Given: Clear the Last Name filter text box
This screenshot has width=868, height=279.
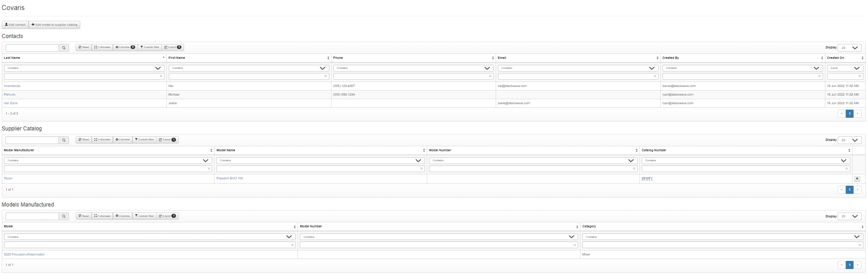Looking at the screenshot, I should point(161,76).
